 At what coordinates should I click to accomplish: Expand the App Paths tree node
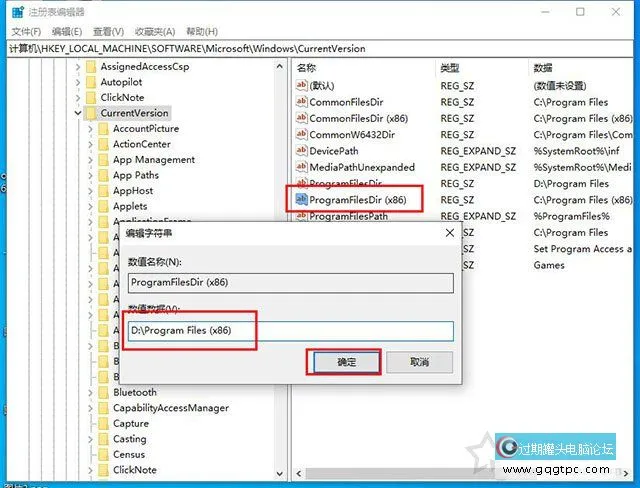91,175
